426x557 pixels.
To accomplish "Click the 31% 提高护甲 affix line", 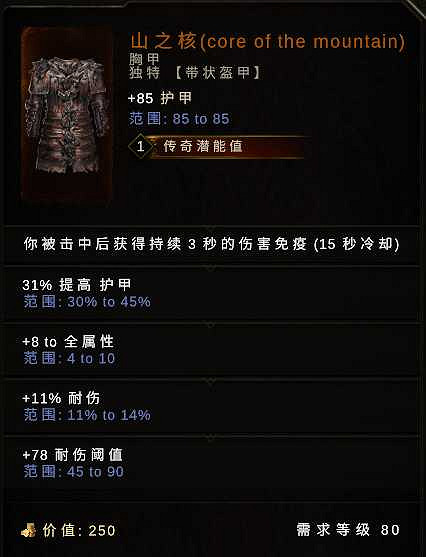I will coord(77,285).
